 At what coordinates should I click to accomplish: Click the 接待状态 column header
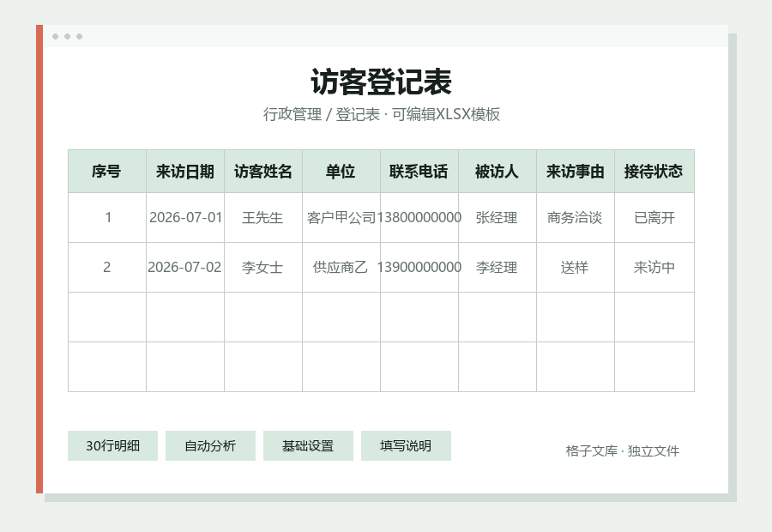[x=654, y=172]
